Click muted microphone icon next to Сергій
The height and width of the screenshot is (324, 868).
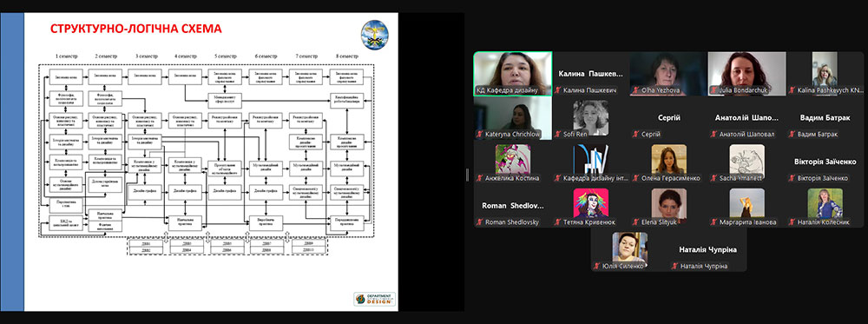coord(635,134)
